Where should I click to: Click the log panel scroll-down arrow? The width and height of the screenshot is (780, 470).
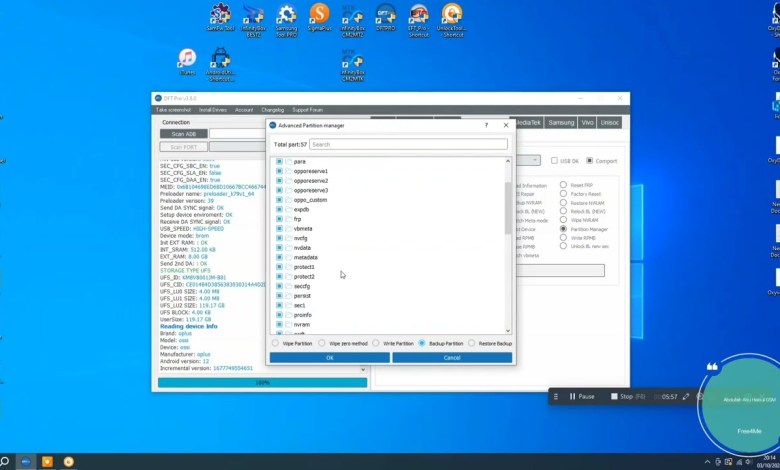pyautogui.click(x=363, y=370)
